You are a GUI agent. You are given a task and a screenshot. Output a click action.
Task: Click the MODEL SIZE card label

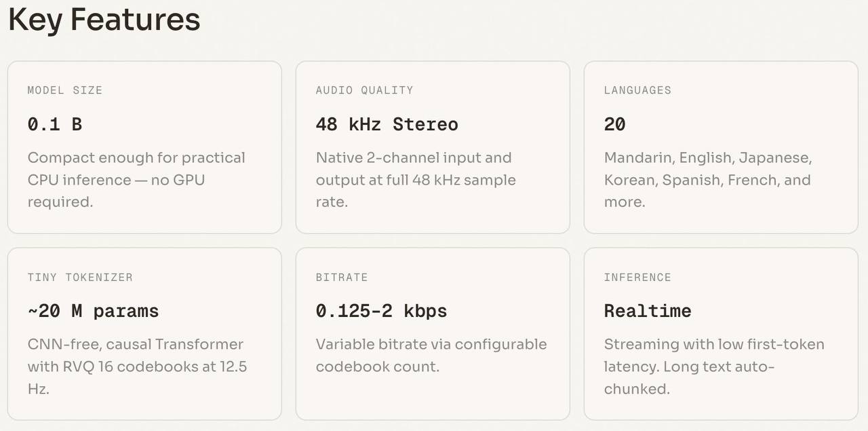65,90
